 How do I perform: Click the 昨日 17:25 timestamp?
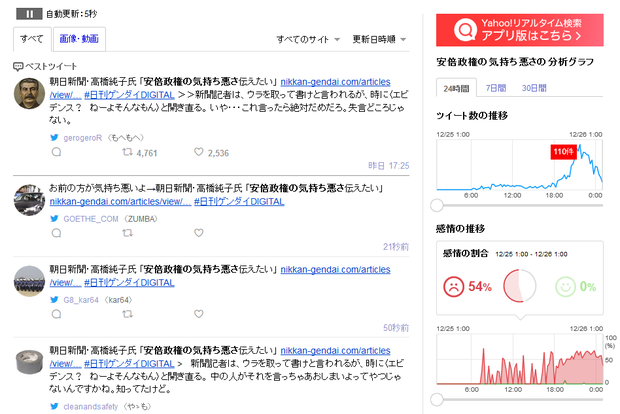(x=388, y=166)
